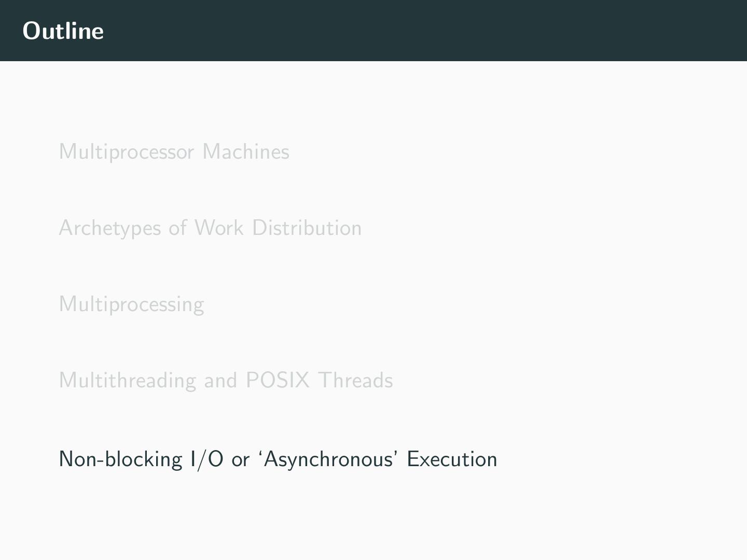
Task: Click the "Outline" slide title
Action: pyautogui.click(x=63, y=31)
